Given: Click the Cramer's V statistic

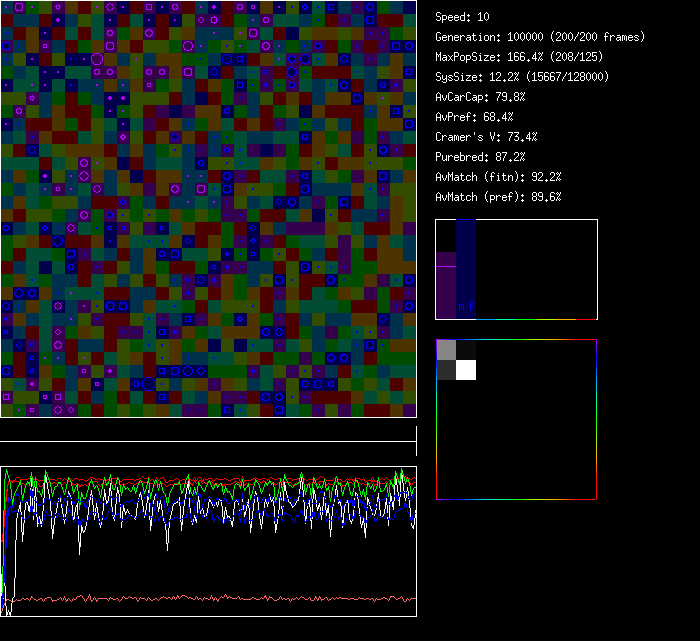Looking at the screenshot, I should 486,137.
